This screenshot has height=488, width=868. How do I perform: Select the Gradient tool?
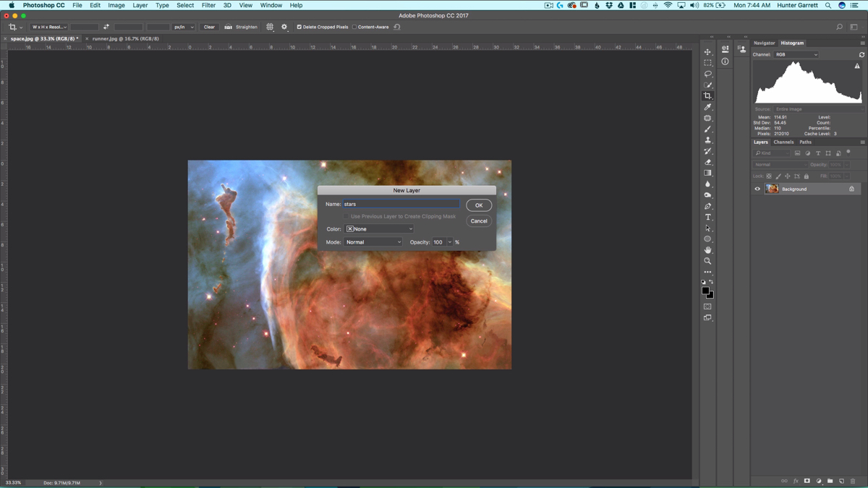707,174
